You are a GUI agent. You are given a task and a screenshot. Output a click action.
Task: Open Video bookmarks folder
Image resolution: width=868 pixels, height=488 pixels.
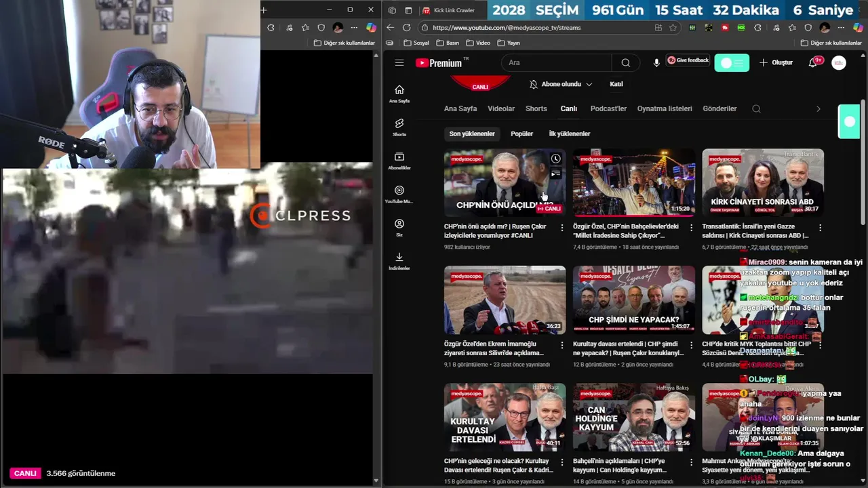coord(477,43)
